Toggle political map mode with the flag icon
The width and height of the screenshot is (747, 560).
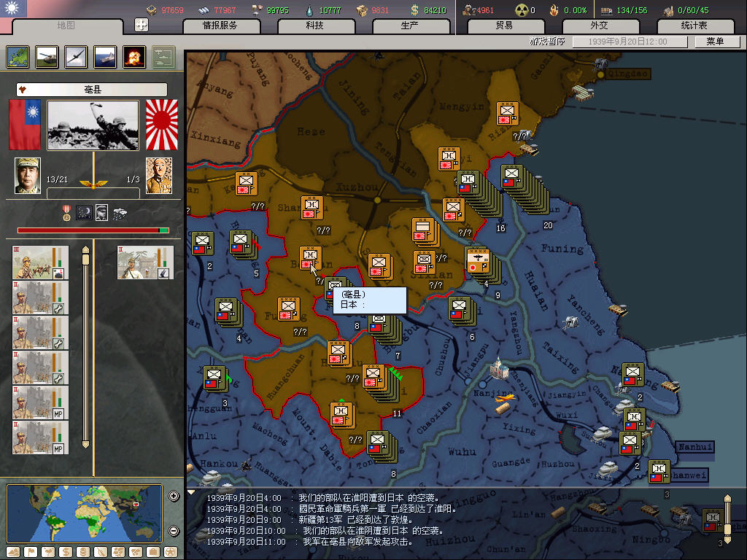click(31, 551)
